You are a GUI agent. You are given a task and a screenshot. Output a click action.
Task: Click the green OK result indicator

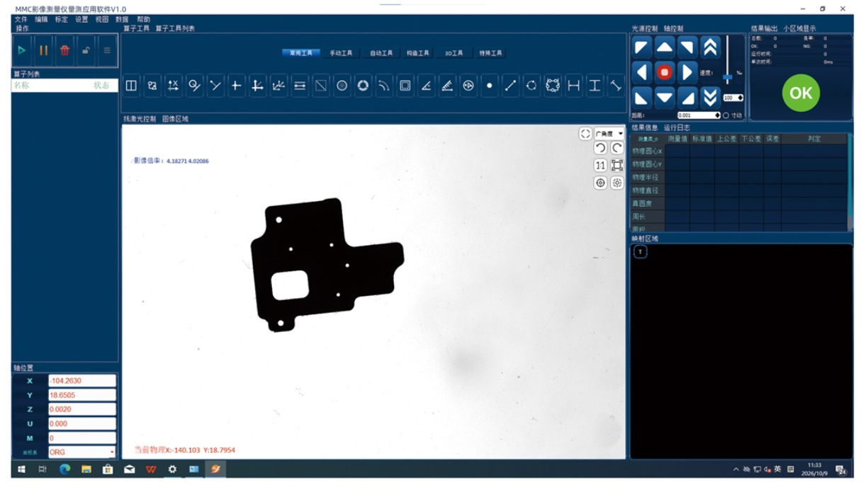801,93
